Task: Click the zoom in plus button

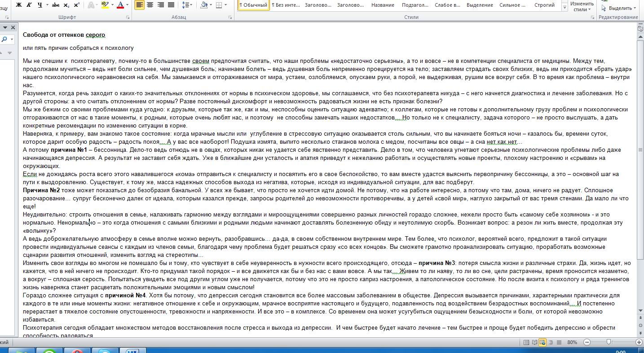Action: coord(639,342)
